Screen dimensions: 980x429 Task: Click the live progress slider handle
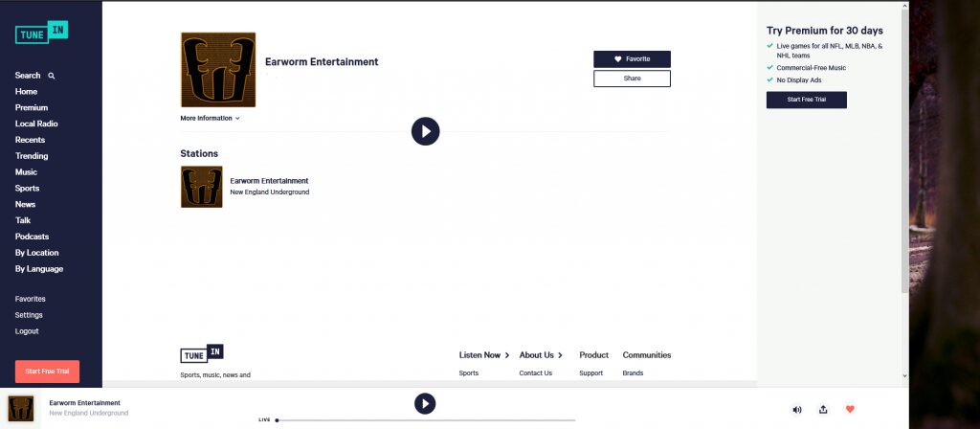click(x=277, y=420)
